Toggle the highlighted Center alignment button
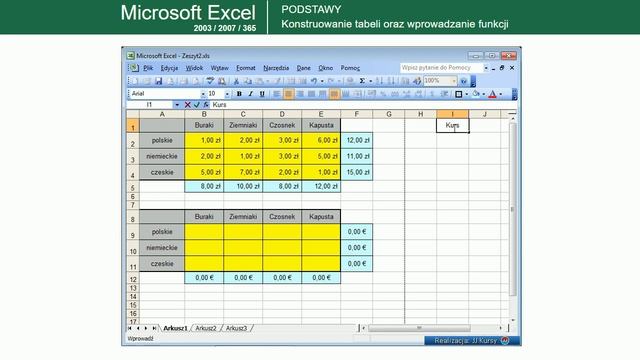 (288, 94)
